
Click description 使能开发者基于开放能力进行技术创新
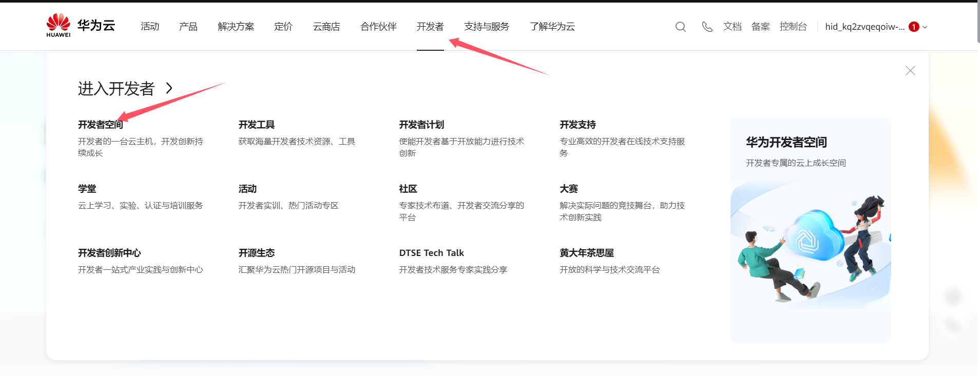[x=462, y=147]
